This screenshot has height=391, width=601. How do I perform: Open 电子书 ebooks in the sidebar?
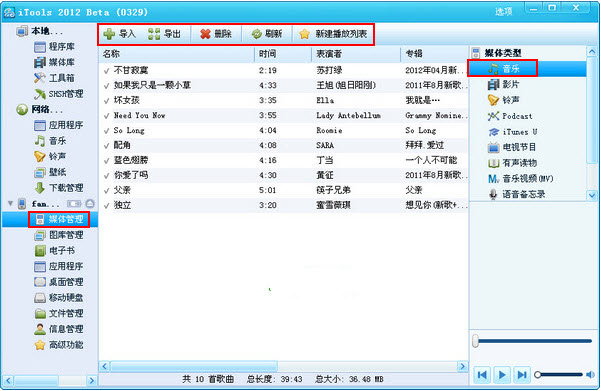coord(54,251)
